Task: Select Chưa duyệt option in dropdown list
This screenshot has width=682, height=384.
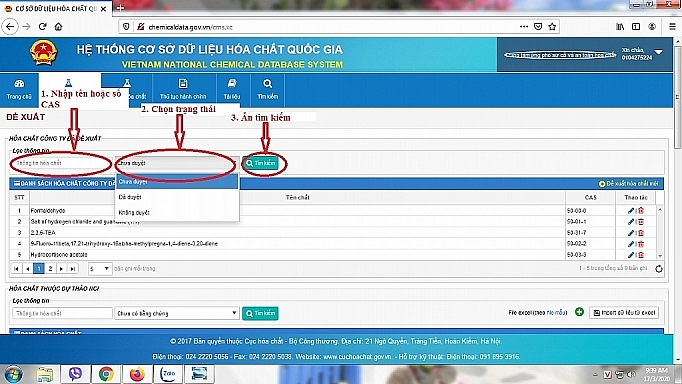Action: tap(177, 181)
